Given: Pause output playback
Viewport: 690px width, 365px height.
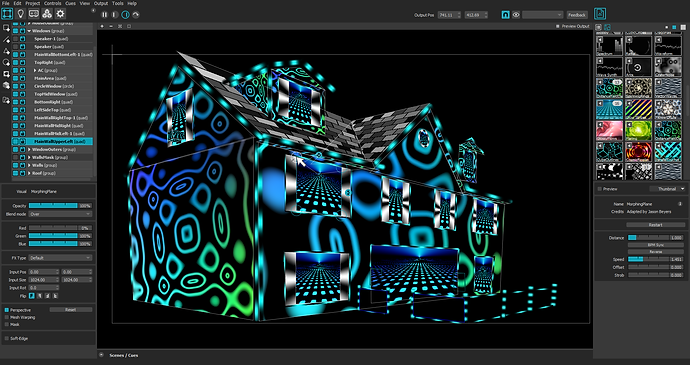Looking at the screenshot, I should tap(104, 15).
